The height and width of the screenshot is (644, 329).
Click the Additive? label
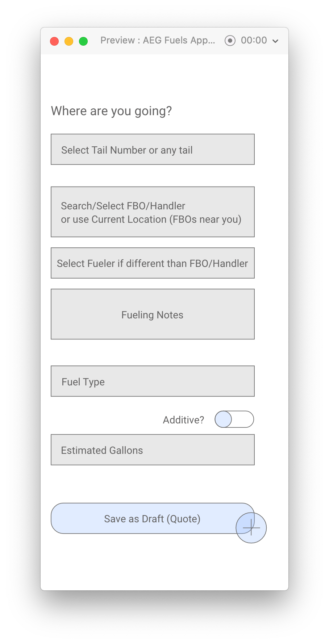point(184,420)
